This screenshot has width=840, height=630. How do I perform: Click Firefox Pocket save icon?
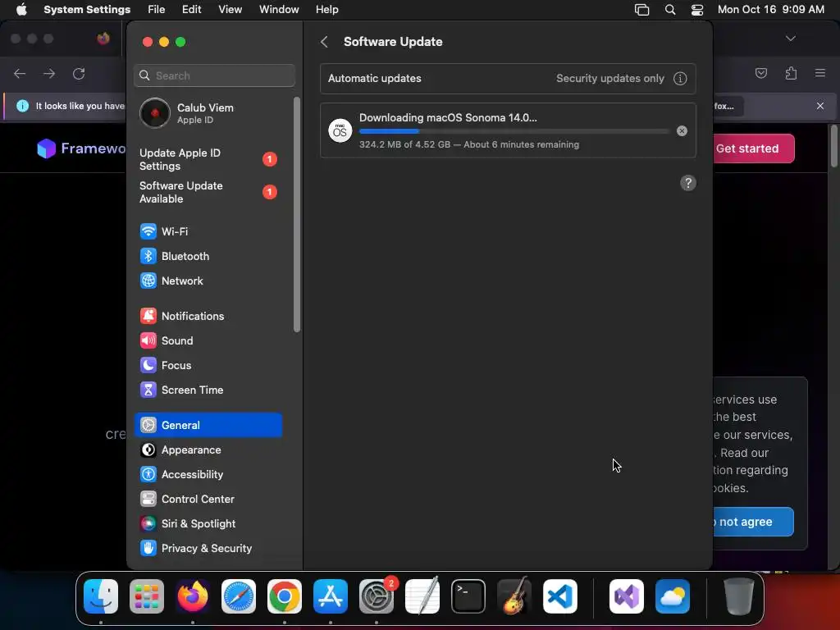coord(761,73)
